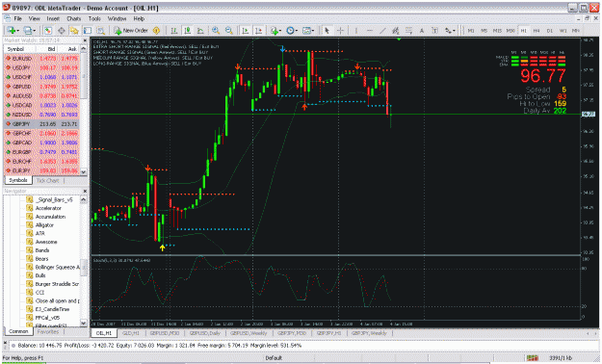Click the New Order button
Viewport: 602px width, 364px height.
[x=131, y=31]
